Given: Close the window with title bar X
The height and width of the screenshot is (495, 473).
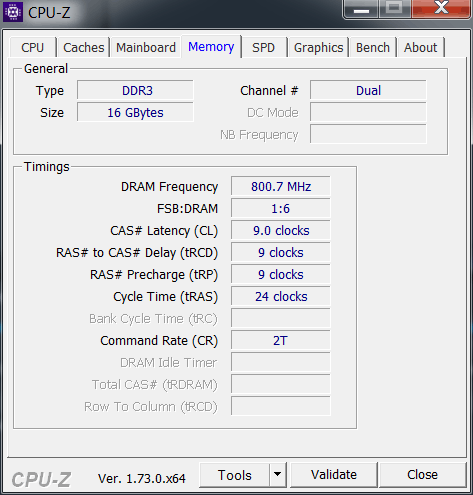Looking at the screenshot, I should tap(441, 8).
